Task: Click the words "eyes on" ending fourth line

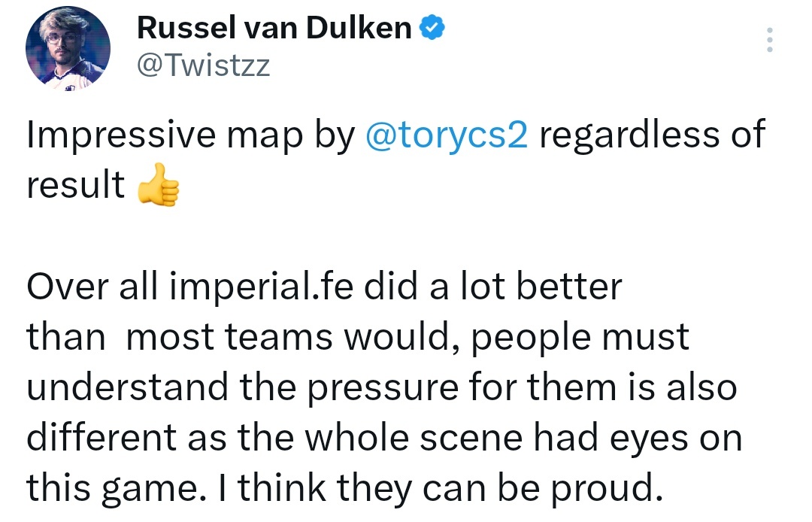Action: point(676,439)
